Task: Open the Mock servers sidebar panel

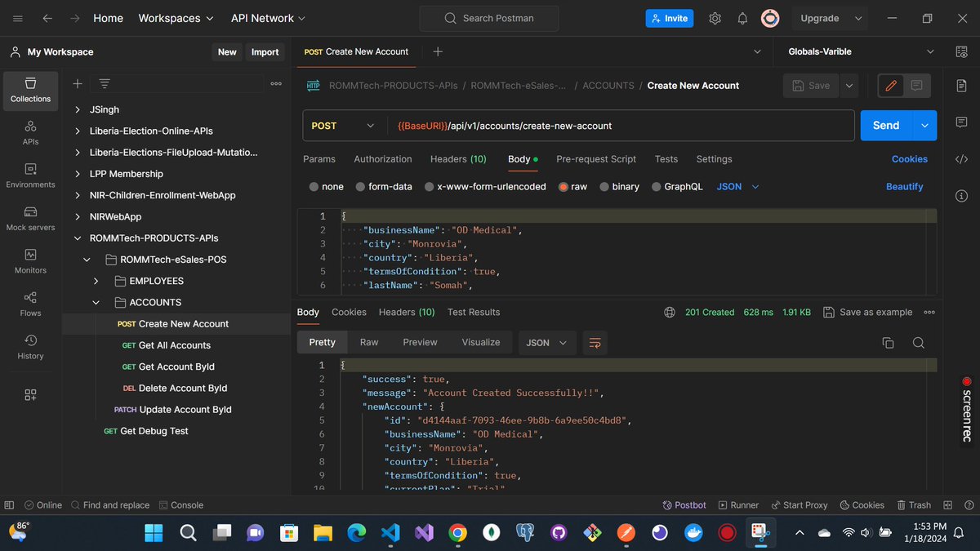Action: (x=30, y=219)
